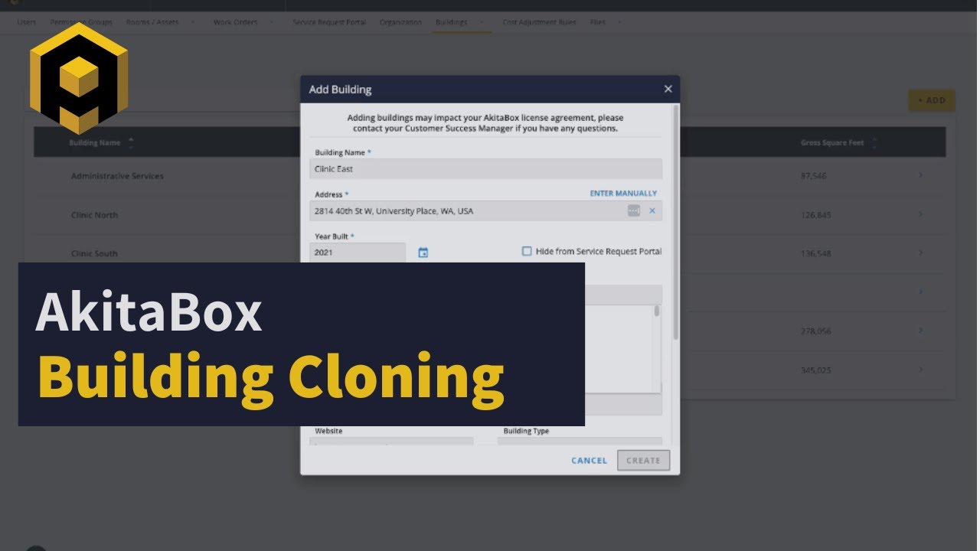Viewport: 980px width, 551px height.
Task: Select the Clinic North building name
Action: coord(95,215)
